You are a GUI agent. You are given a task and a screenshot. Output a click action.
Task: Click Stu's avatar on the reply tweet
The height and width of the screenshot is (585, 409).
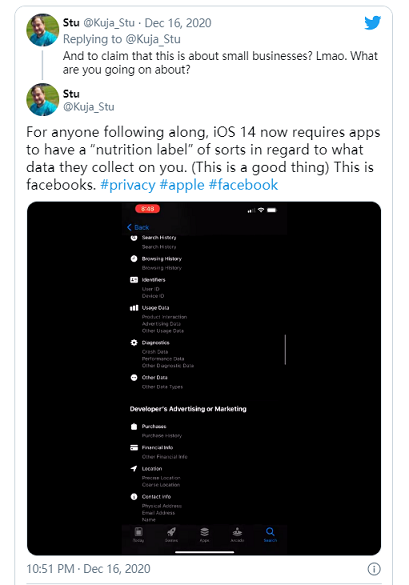pos(43,30)
